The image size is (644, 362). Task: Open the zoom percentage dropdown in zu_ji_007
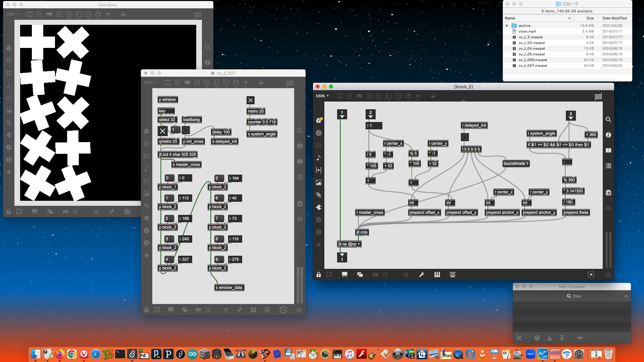[150, 82]
